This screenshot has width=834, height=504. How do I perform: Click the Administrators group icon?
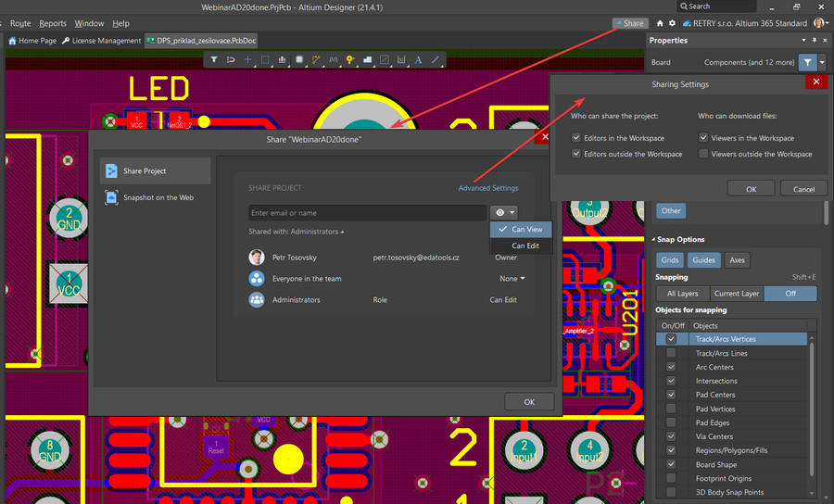click(257, 300)
